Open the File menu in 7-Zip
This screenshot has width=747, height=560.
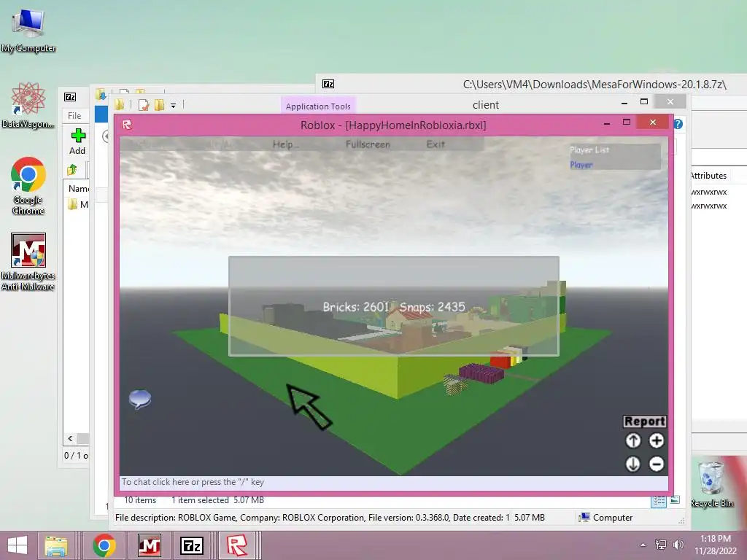pyautogui.click(x=74, y=116)
